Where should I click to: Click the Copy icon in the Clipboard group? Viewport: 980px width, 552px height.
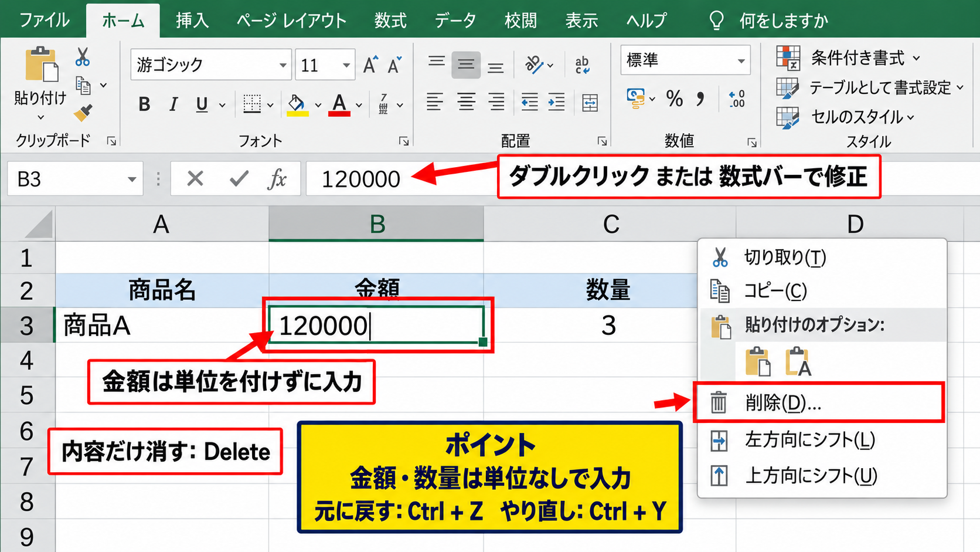click(x=83, y=86)
